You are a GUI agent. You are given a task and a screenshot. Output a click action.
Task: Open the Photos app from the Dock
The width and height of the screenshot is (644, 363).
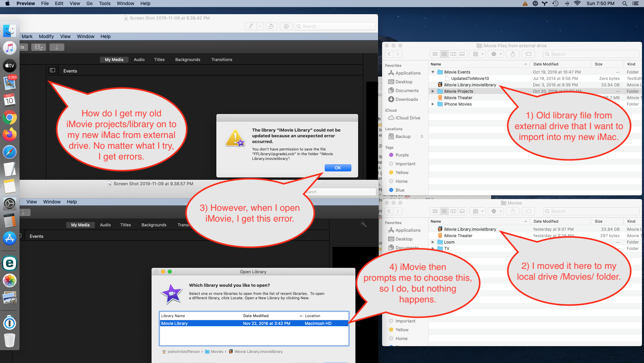(9, 281)
